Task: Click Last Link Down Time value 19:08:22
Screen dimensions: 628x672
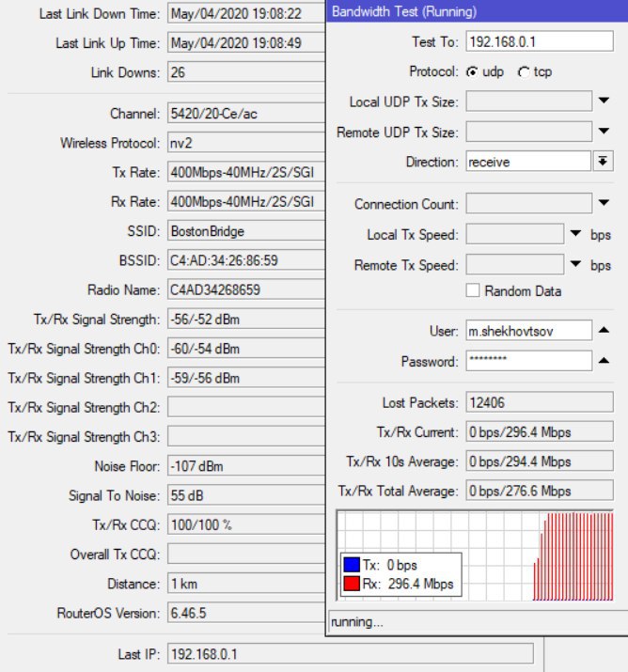Action: coord(246,13)
